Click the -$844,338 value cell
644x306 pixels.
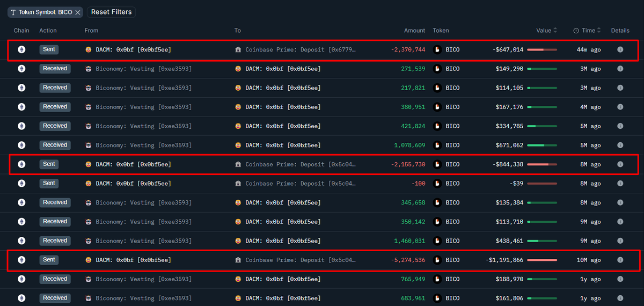click(x=508, y=164)
